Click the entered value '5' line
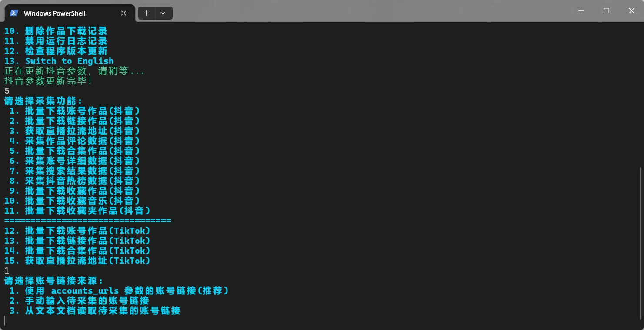 click(7, 91)
